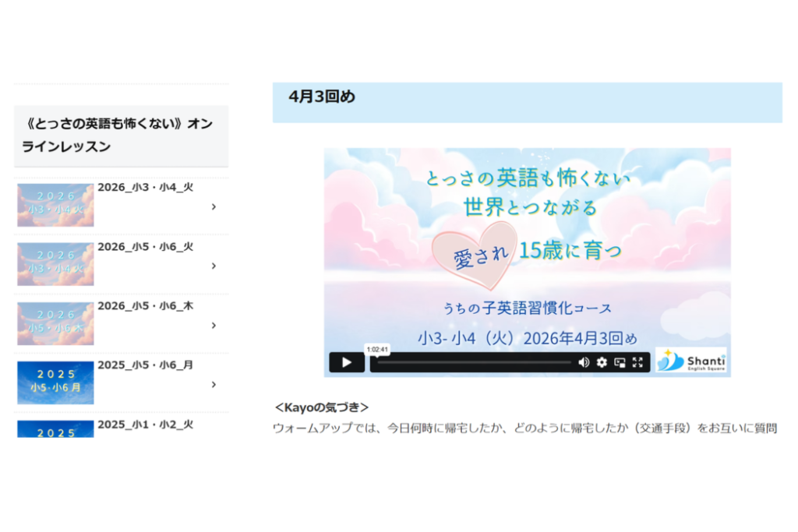Viewport: 798px width, 532px height.
Task: Click the オンラインレッスン sidebar heading
Action: coord(119,135)
